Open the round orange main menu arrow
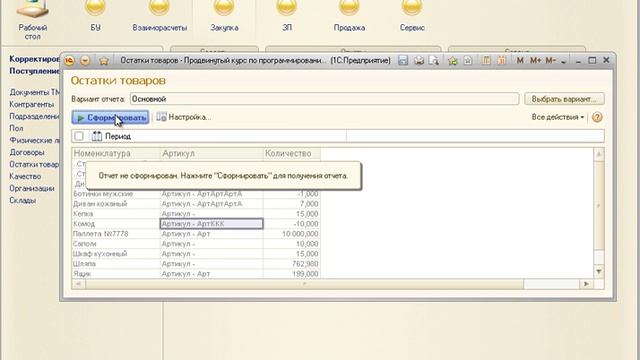 point(85,61)
